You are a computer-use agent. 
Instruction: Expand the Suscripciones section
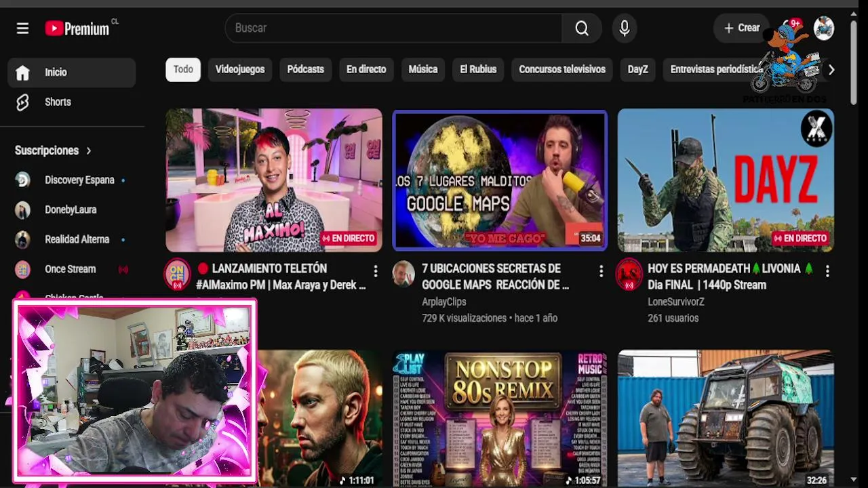pyautogui.click(x=54, y=150)
